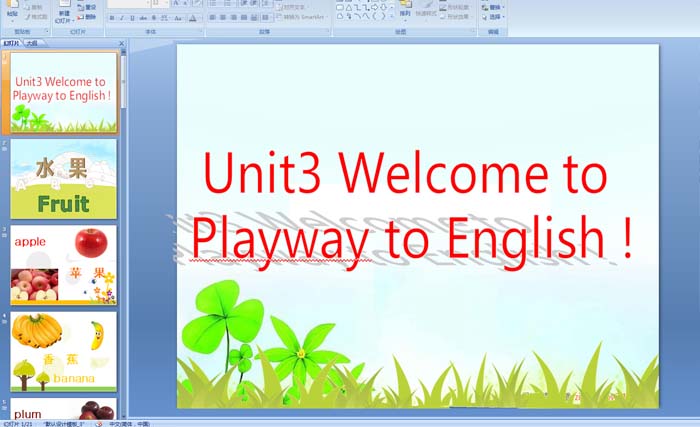Click Clear Formatting icon
Image resolution: width=700 pixels, height=427 pixels.
pyautogui.click(x=197, y=3)
